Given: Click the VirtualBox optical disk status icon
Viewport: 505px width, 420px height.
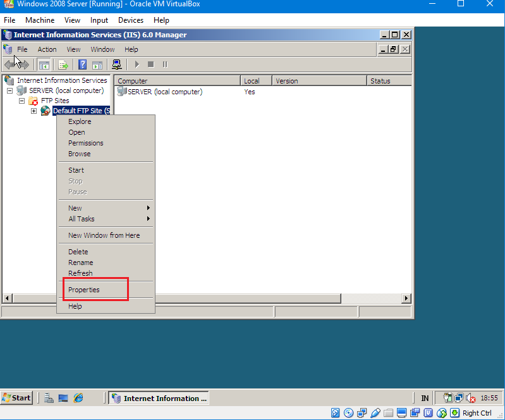Looking at the screenshot, I should coord(348,413).
